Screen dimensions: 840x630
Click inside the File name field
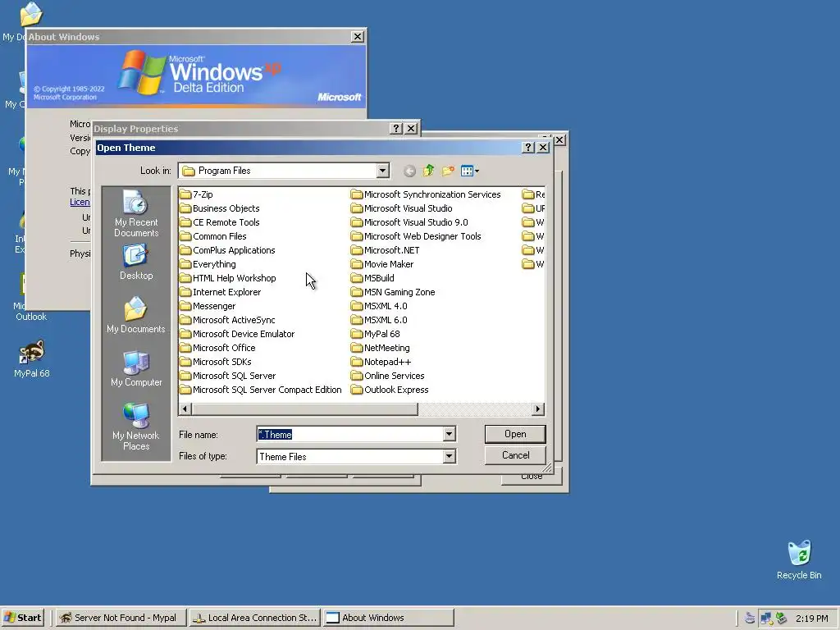pyautogui.click(x=350, y=434)
